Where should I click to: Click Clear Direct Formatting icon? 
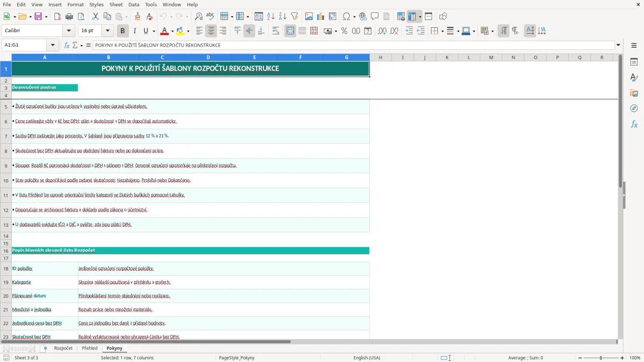(150, 17)
